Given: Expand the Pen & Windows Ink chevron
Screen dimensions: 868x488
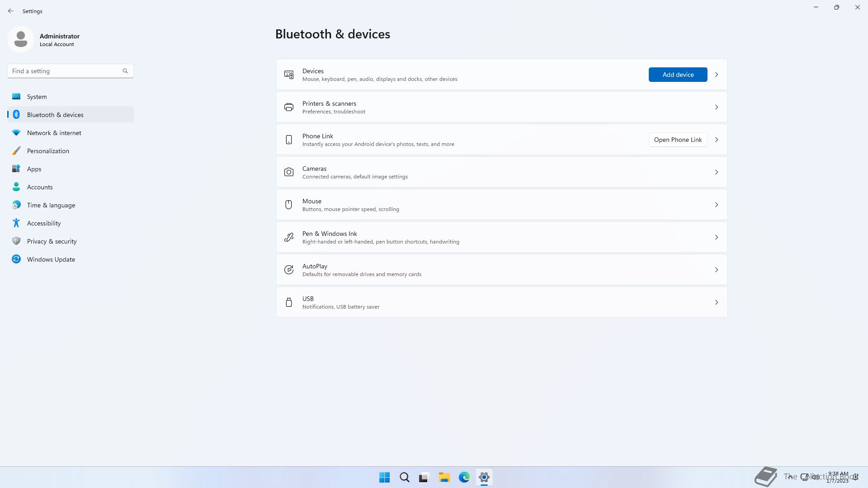Looking at the screenshot, I should (717, 237).
